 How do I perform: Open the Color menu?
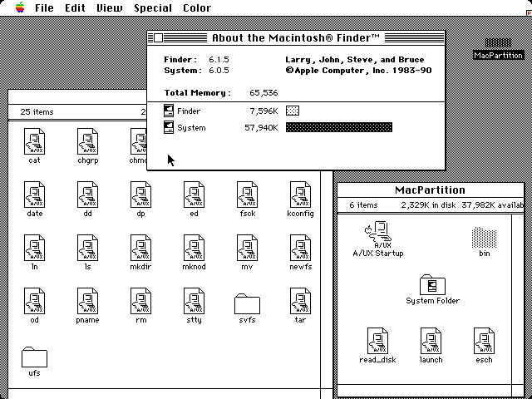pyautogui.click(x=197, y=7)
